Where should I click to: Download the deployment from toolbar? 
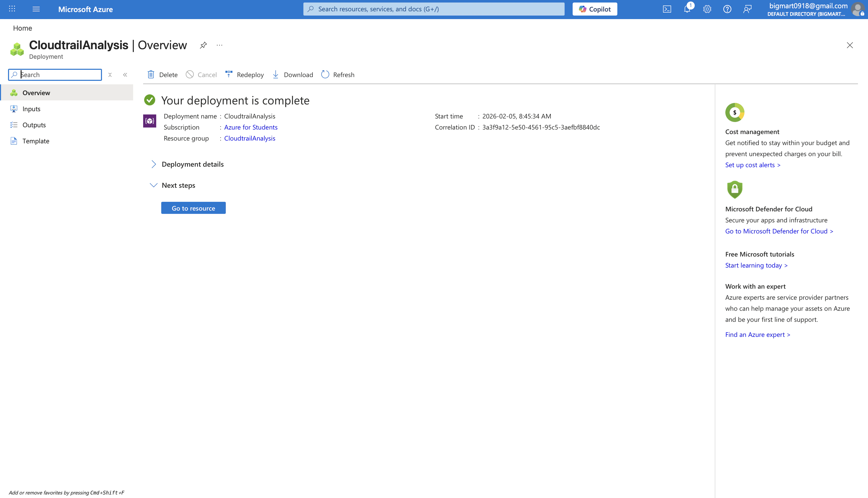tap(293, 75)
